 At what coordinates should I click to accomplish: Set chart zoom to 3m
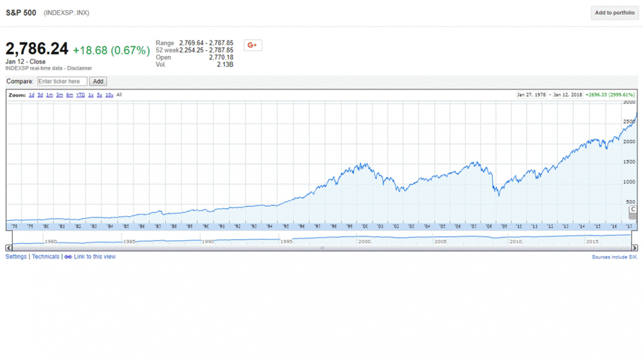pos(60,95)
